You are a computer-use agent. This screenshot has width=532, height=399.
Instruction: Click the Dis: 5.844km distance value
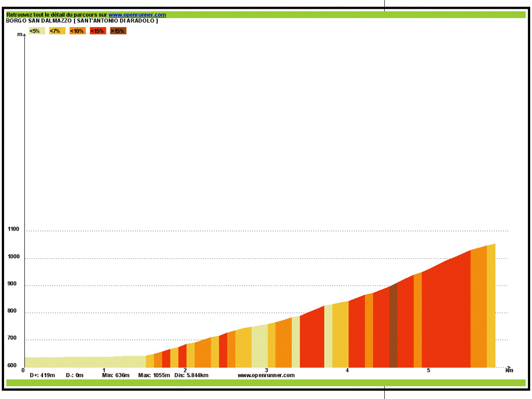pos(192,375)
